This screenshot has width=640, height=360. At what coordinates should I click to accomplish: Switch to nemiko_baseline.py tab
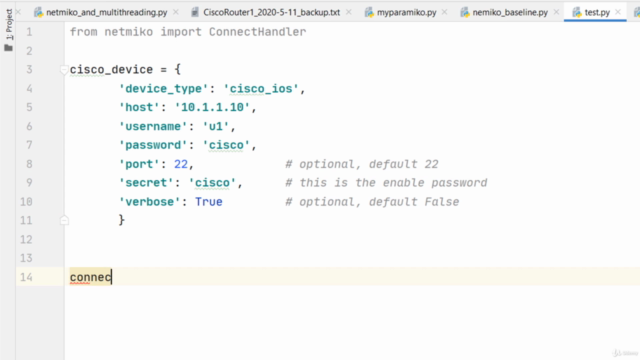click(510, 12)
